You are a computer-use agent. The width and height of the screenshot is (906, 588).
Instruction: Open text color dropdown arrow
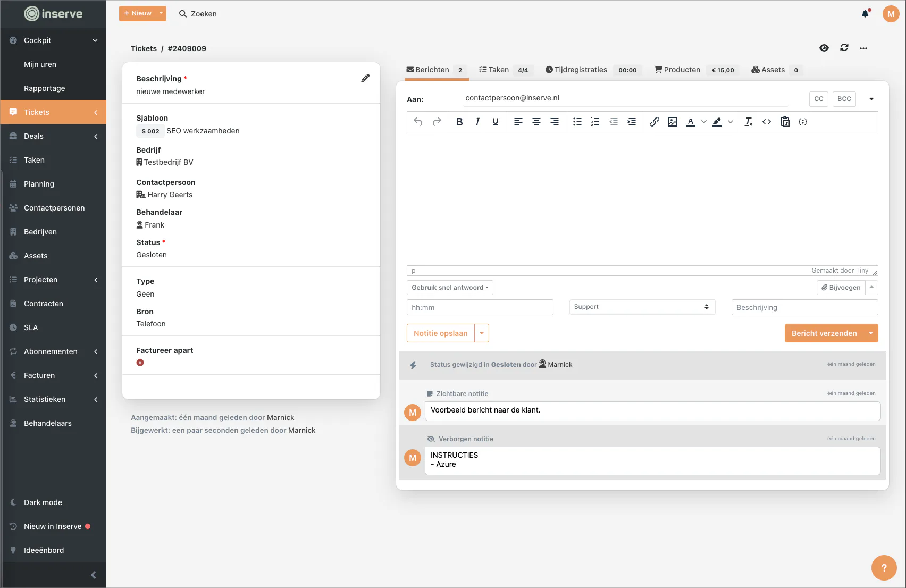704,122
